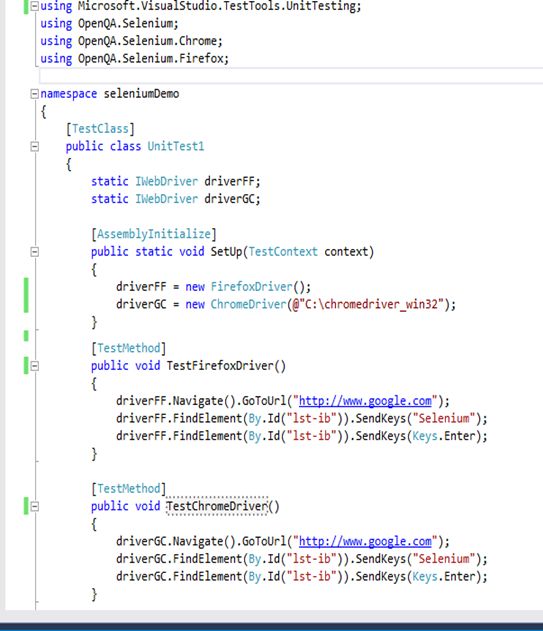This screenshot has width=543, height=631.
Task: Click the [AssemblyInitialize] attribute
Action: 154,234
